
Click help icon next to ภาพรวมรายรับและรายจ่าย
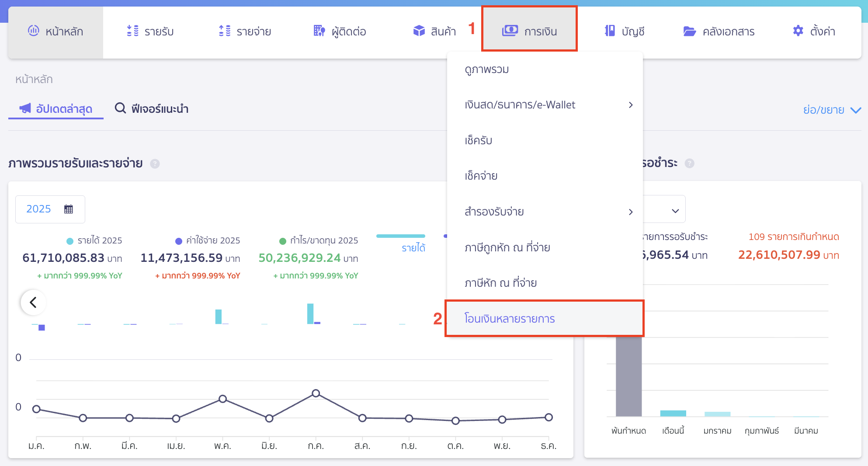[x=155, y=163]
